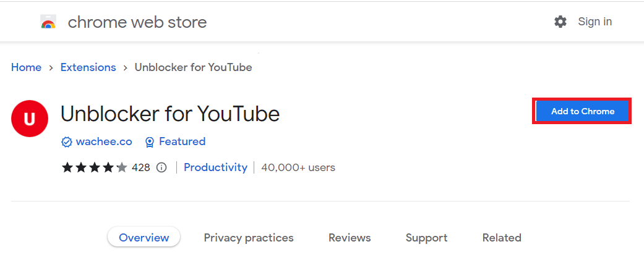
Task: Click the Featured ribbon badge icon
Action: [150, 142]
